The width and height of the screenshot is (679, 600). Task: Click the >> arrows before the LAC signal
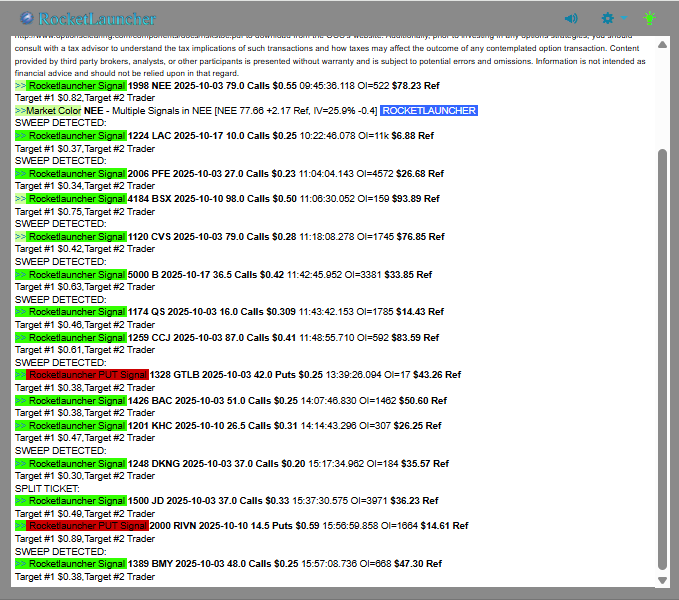point(20,135)
